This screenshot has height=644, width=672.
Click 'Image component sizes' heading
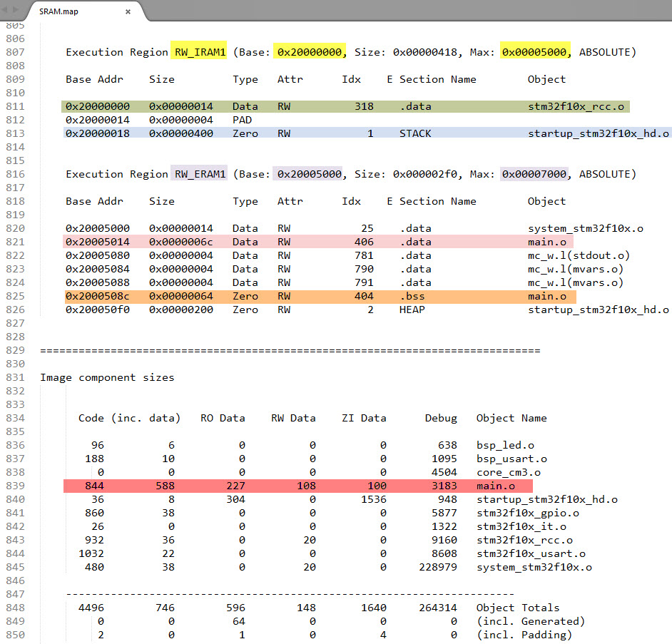click(107, 378)
